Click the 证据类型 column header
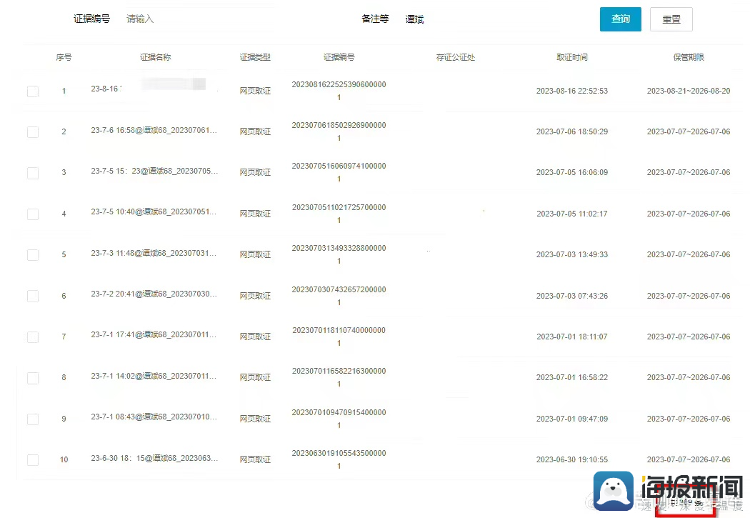 coord(255,57)
